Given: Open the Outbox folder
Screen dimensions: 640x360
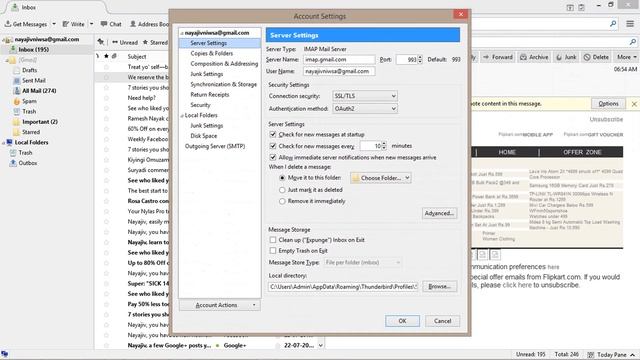Looking at the screenshot, I should coord(28,163).
